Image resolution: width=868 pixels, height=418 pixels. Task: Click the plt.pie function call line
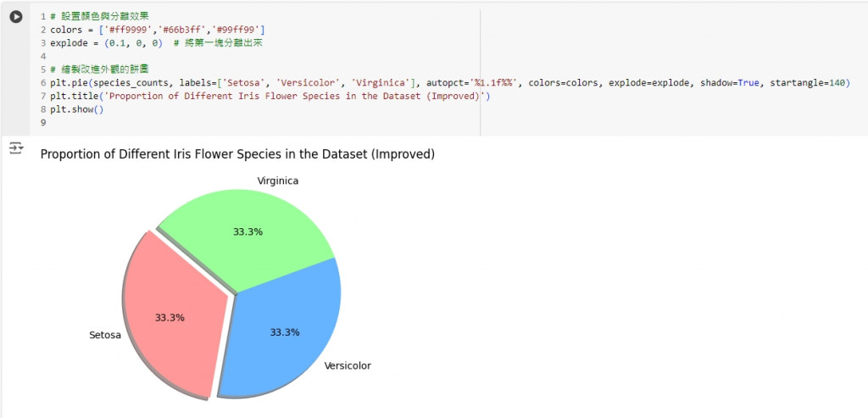pos(339,83)
